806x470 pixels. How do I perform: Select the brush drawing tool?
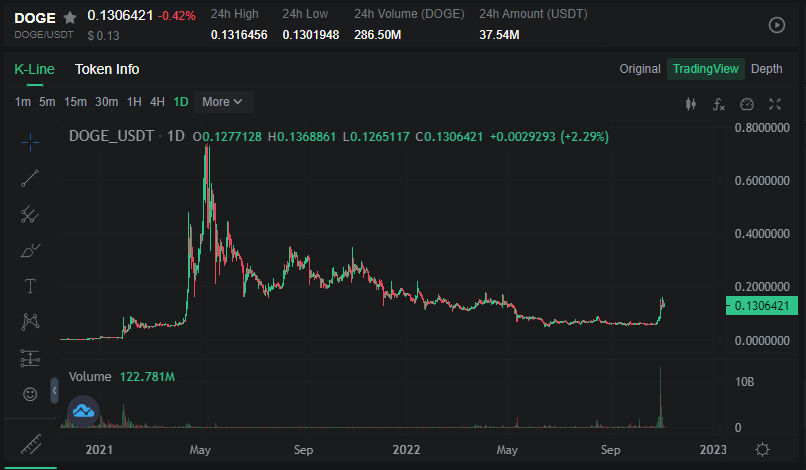point(30,250)
